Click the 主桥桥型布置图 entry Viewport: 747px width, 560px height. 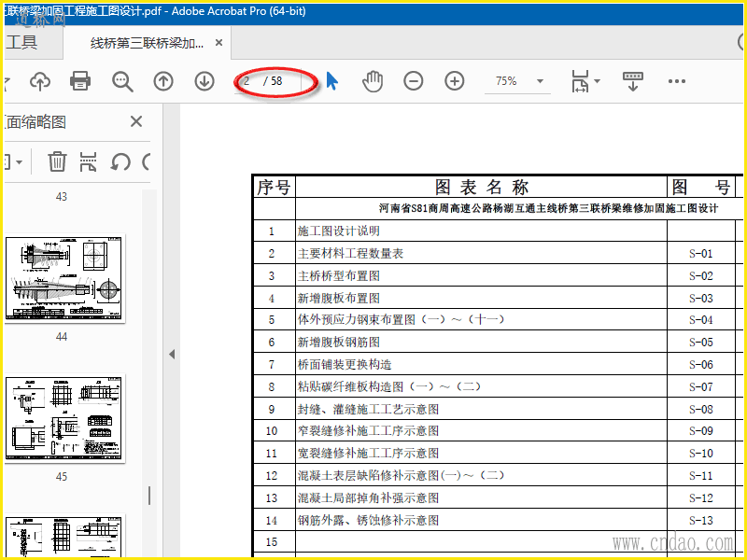[x=338, y=276]
